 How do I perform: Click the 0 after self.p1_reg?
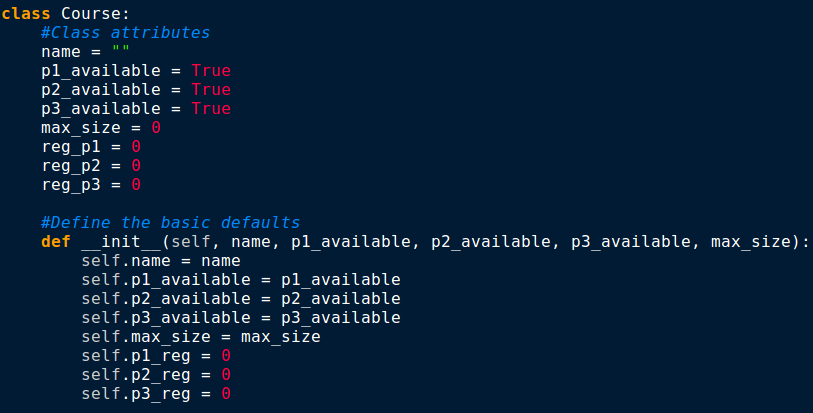coord(226,355)
